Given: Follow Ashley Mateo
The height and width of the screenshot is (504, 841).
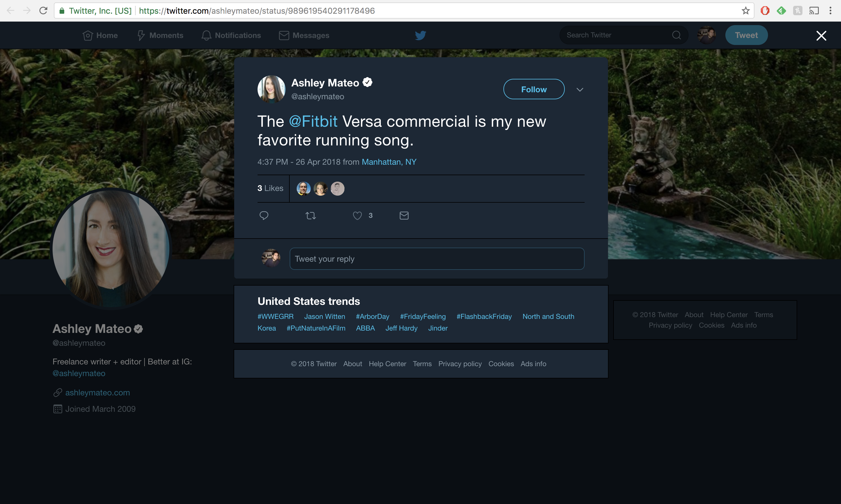Looking at the screenshot, I should [534, 89].
